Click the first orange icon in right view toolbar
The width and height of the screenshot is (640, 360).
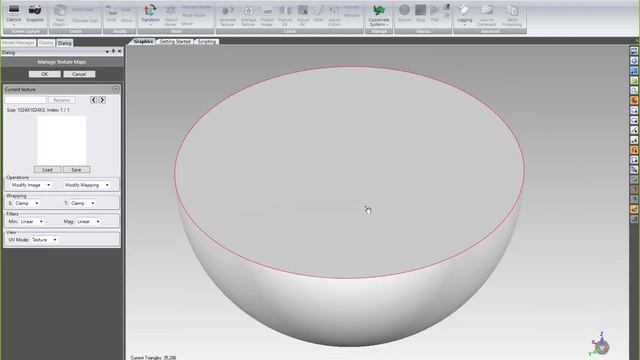click(634, 100)
